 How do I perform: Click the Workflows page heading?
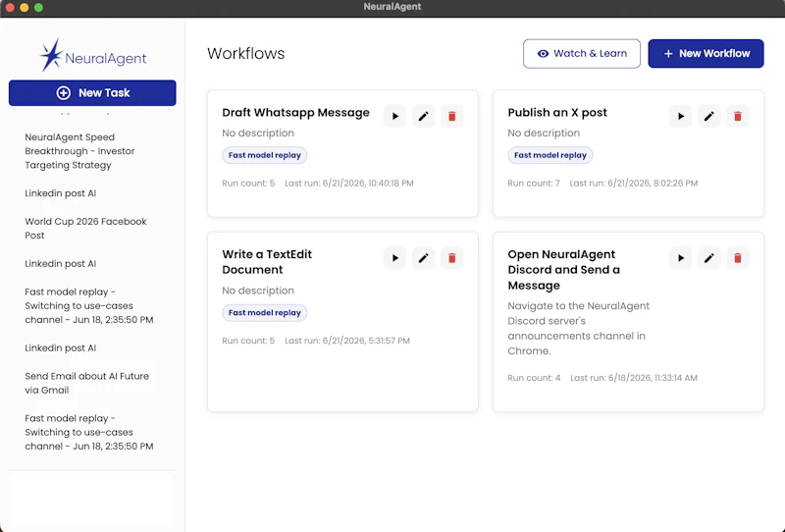pyautogui.click(x=246, y=54)
